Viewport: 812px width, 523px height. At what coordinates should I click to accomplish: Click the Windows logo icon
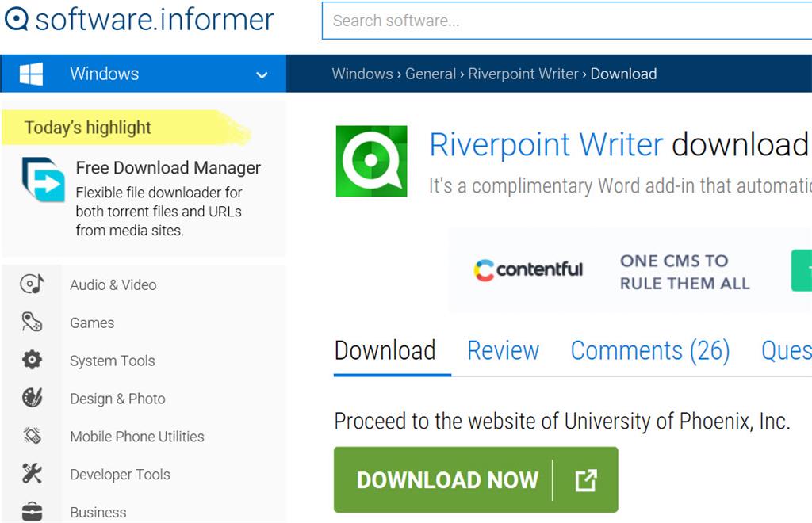31,74
